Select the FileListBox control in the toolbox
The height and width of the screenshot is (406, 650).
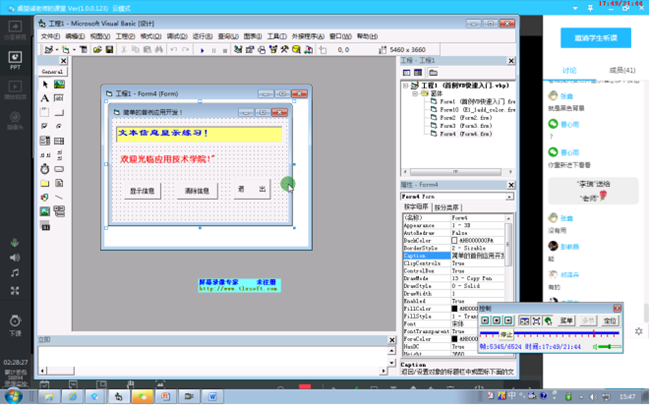59,183
